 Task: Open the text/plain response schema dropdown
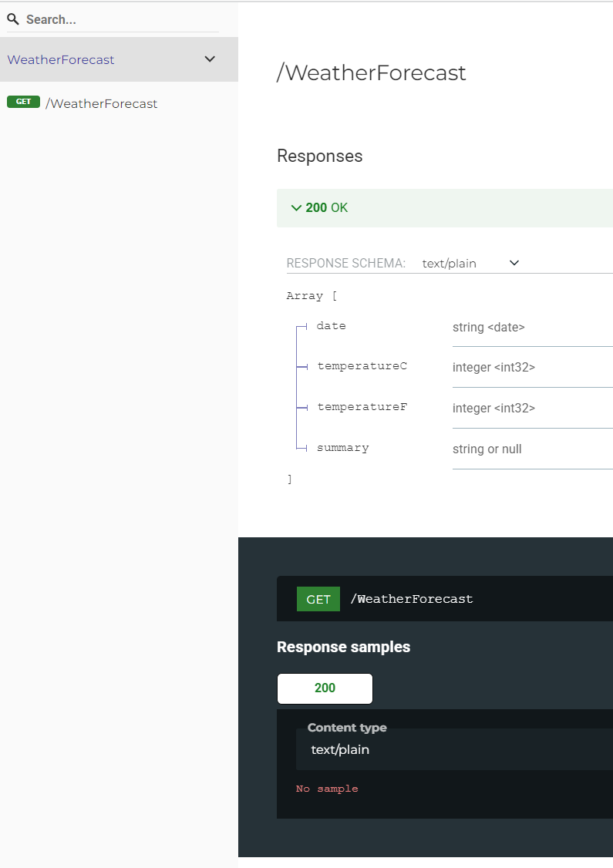point(470,264)
